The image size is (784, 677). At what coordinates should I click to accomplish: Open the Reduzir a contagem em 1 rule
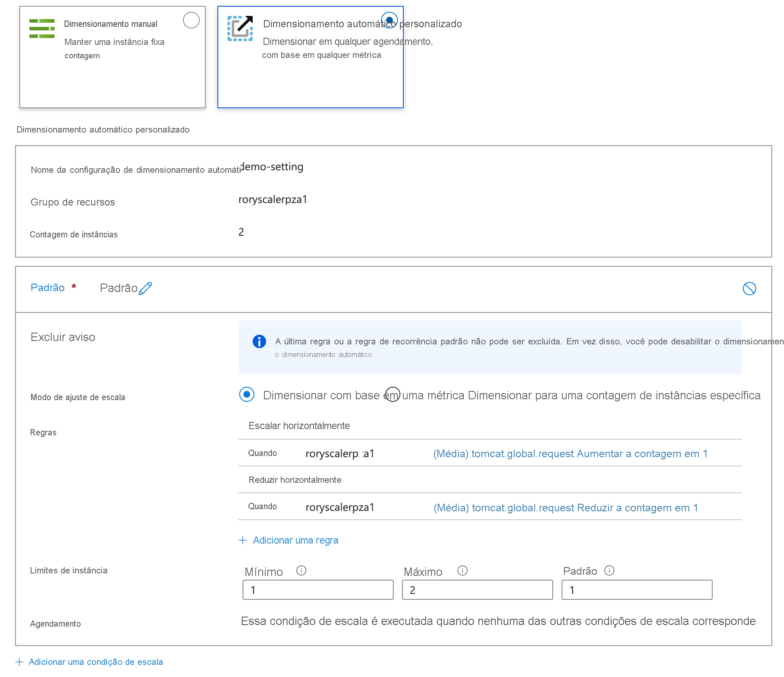pos(565,508)
